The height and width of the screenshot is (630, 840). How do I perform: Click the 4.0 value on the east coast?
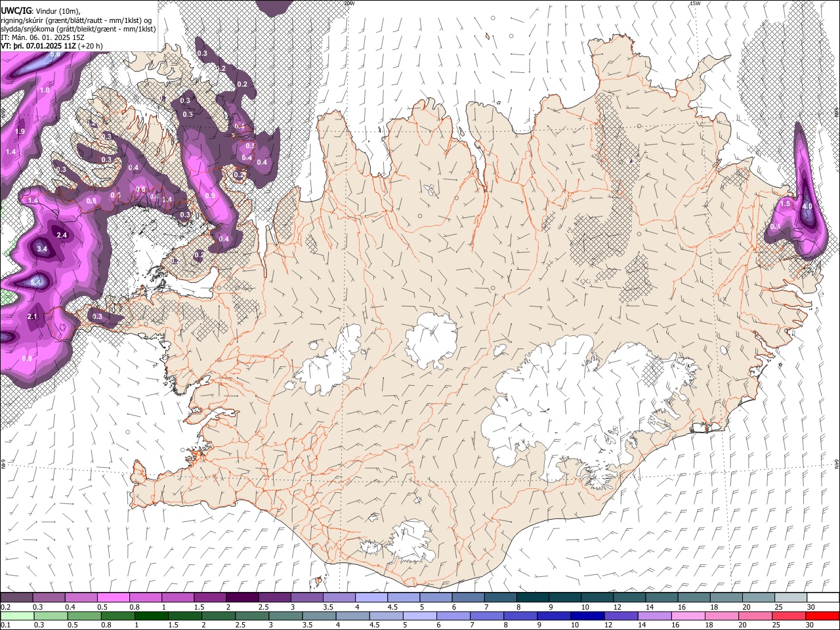click(x=807, y=206)
